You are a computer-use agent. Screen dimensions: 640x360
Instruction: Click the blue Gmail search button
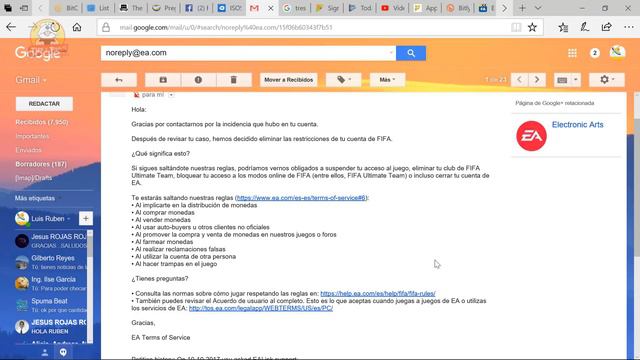411,53
